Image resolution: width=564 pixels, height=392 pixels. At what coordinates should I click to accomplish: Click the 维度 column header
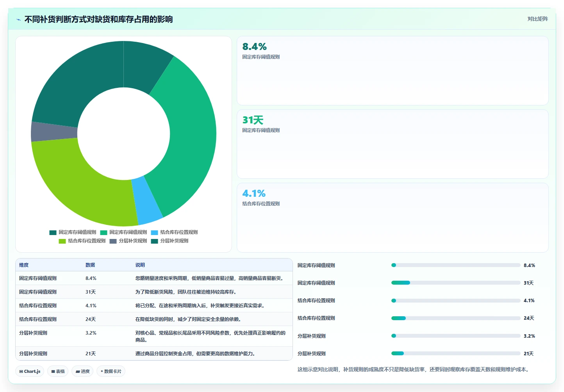[x=24, y=265]
